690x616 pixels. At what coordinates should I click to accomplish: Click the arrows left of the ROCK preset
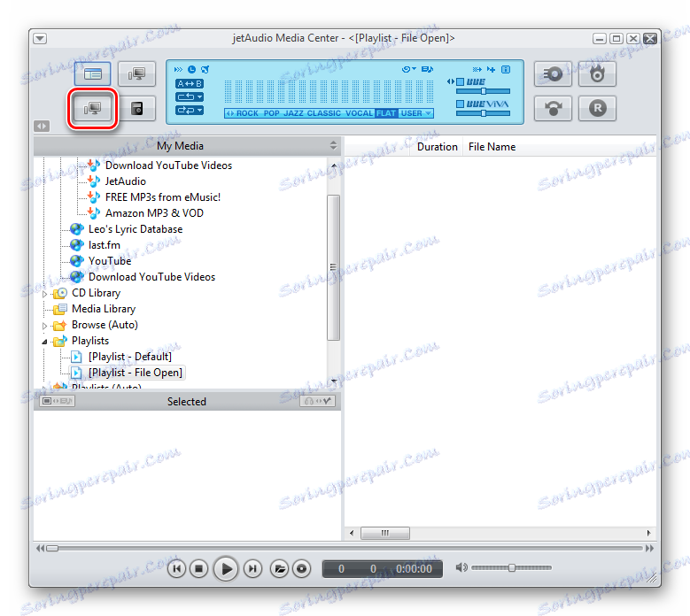pyautogui.click(x=229, y=113)
